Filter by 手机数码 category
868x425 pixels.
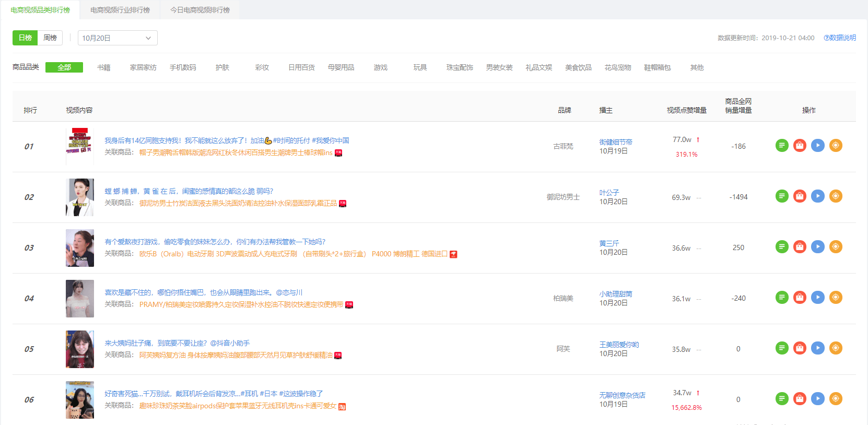(x=183, y=68)
